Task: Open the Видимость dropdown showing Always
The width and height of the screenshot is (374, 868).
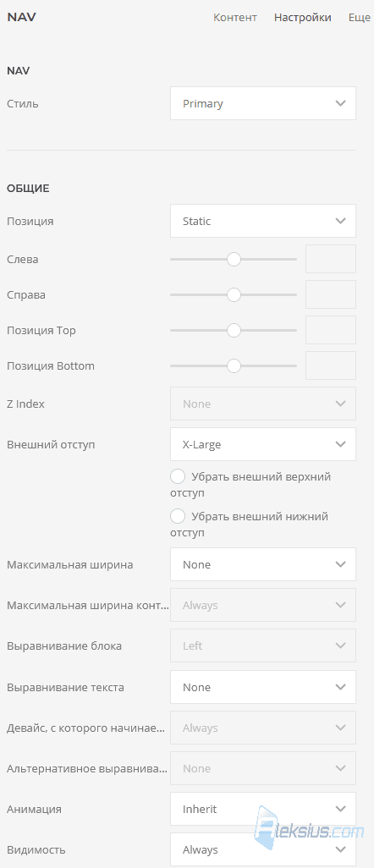Action: (262, 849)
